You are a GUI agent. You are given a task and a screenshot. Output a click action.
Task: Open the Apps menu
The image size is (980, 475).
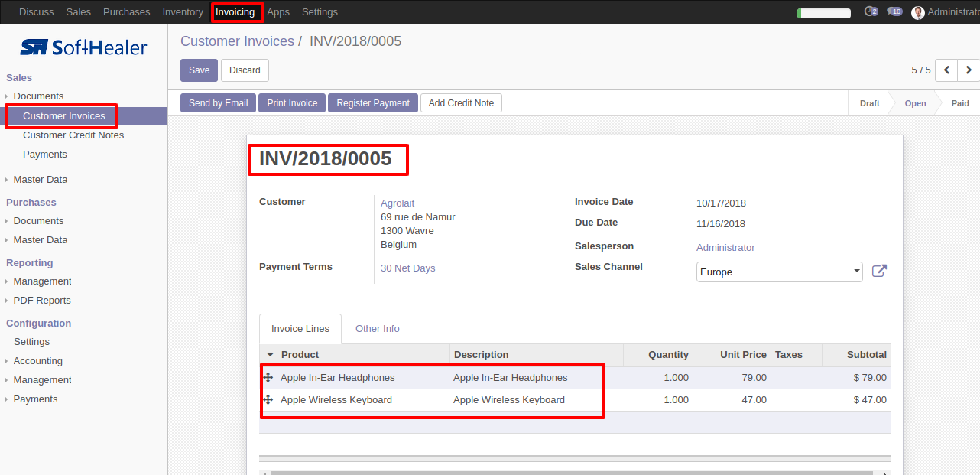278,12
